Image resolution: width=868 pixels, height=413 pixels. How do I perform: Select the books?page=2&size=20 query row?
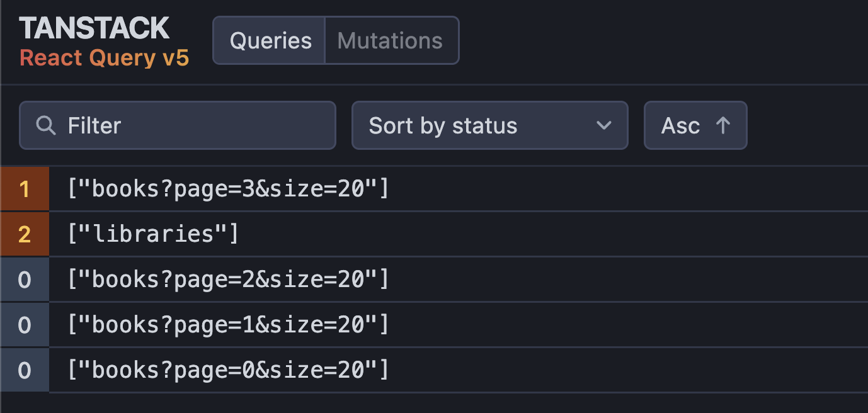[x=228, y=279]
